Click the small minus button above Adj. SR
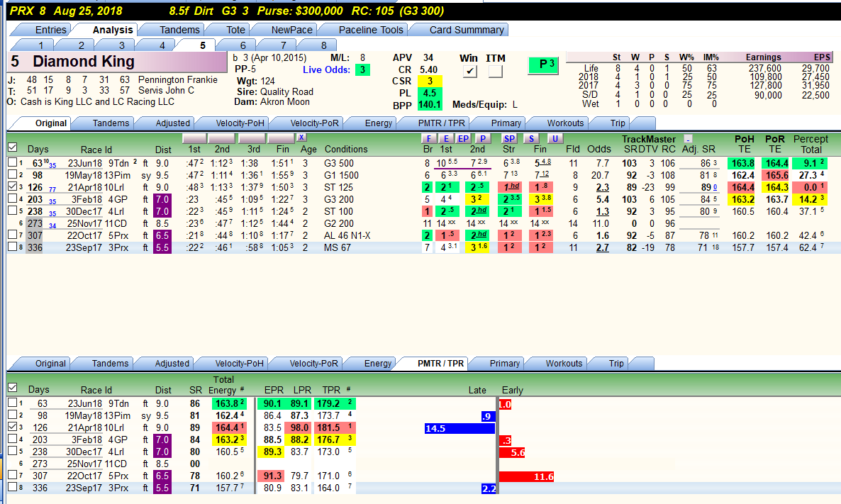This screenshot has width=841, height=504. (688, 138)
